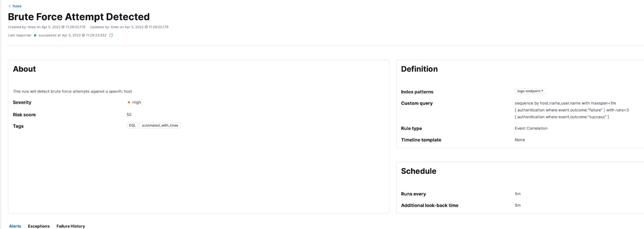
Task: Click the About section heading
Action: pos(24,69)
